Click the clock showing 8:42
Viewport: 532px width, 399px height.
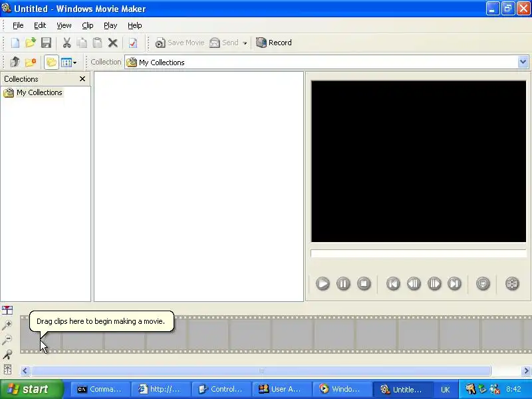[513, 389]
